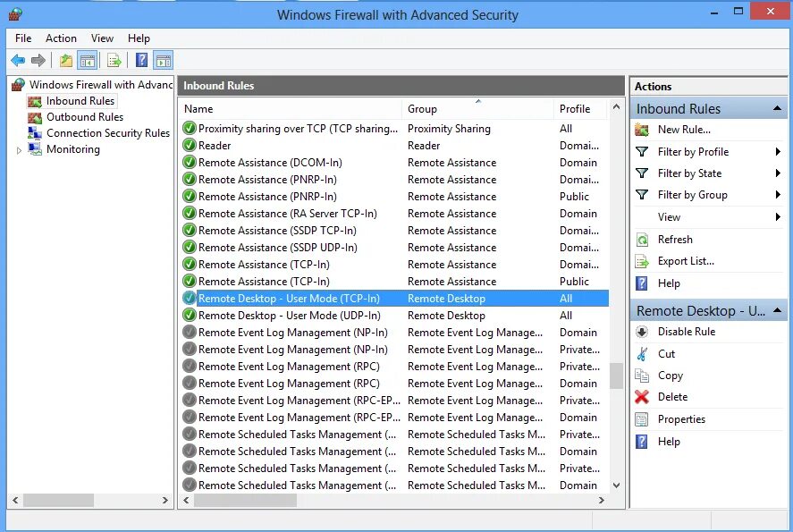This screenshot has width=793, height=532.
Task: Click the New Rule icon in Actions
Action: coord(642,130)
